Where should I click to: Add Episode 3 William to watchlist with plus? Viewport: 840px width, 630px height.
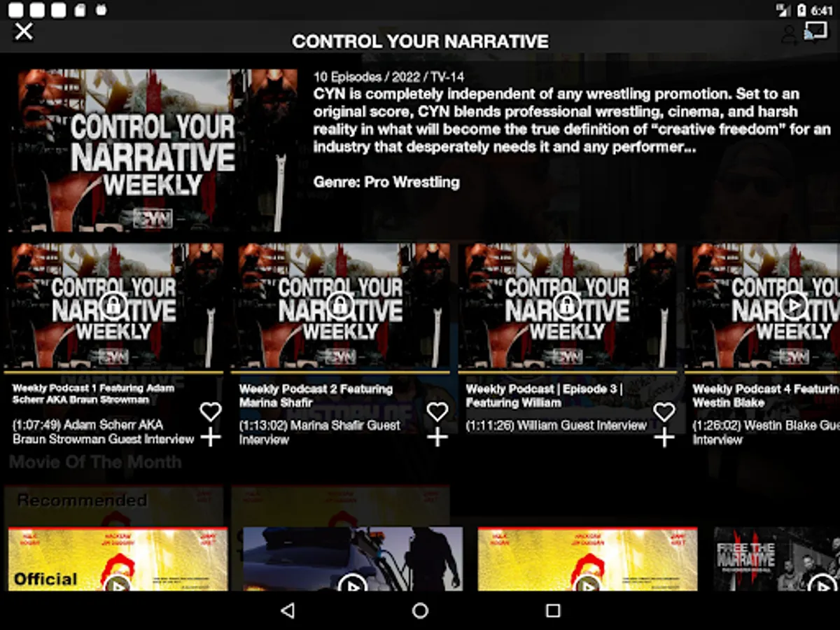pyautogui.click(x=664, y=438)
